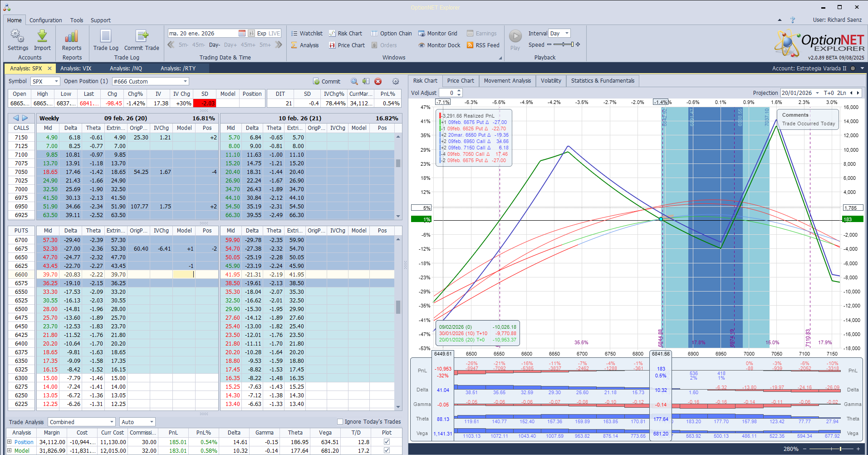Open the Monitor Dock window
Image resolution: width=868 pixels, height=455 pixels.
tap(439, 45)
